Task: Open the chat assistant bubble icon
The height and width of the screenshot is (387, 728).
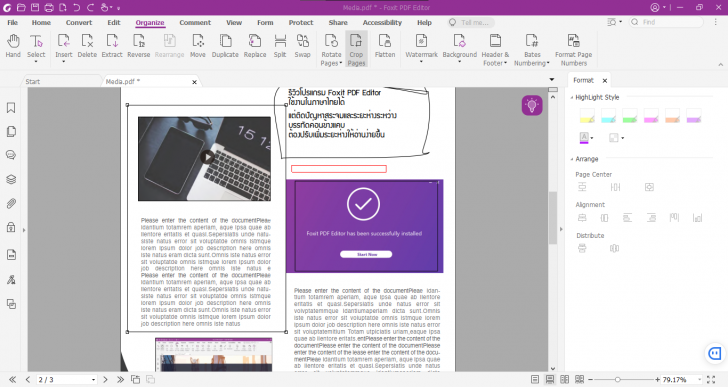Action: click(x=715, y=354)
